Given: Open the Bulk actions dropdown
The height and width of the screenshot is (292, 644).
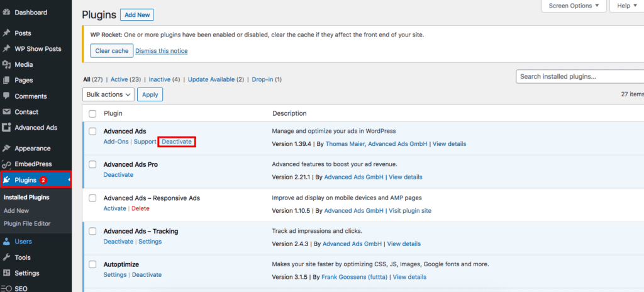Looking at the screenshot, I should [x=108, y=94].
